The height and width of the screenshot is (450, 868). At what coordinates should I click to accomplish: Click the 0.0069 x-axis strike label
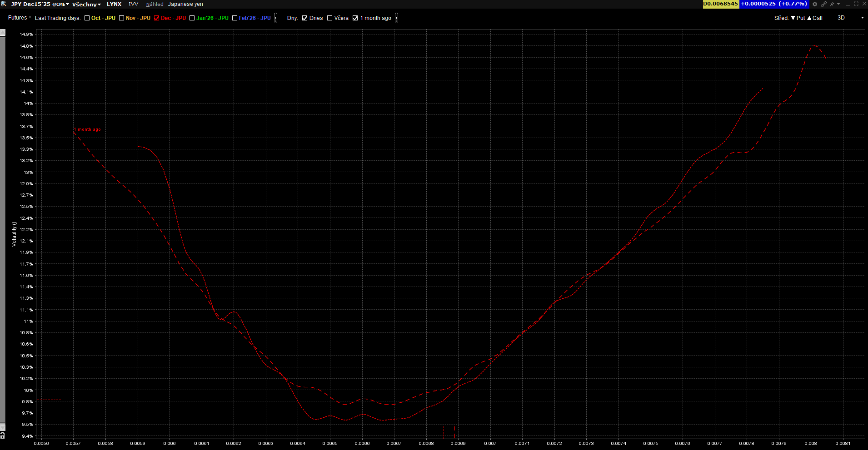click(458, 443)
